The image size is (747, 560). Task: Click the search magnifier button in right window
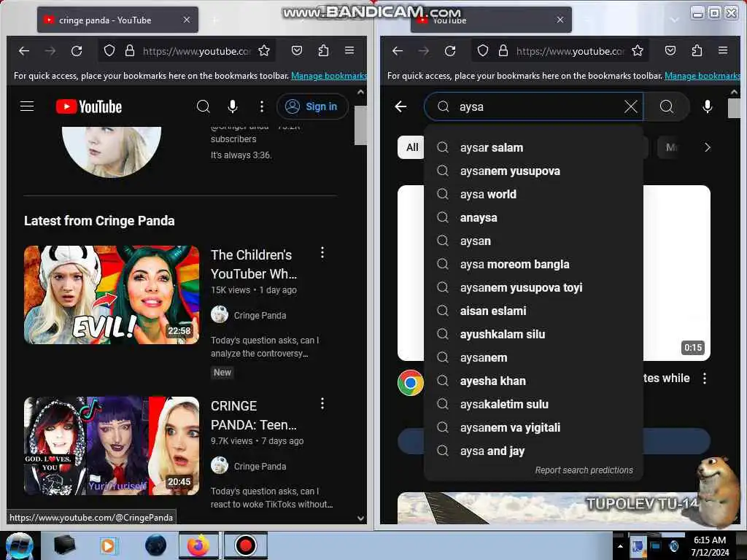pyautogui.click(x=667, y=106)
